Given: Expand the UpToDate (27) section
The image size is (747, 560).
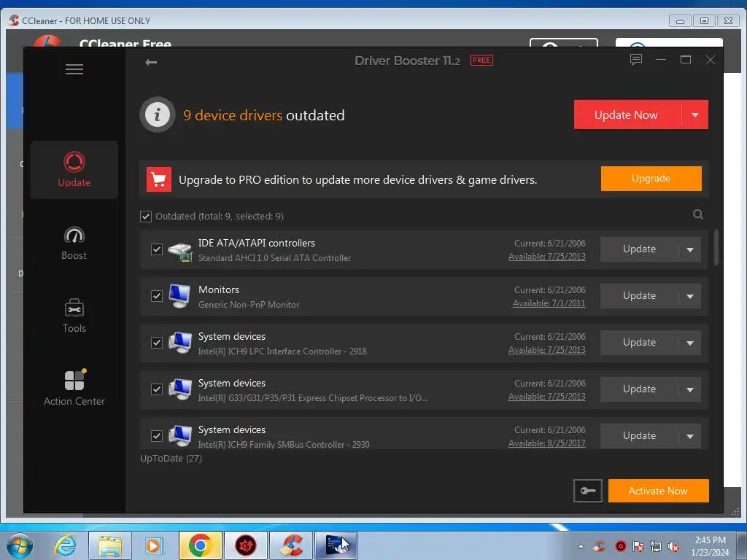Looking at the screenshot, I should click(171, 459).
